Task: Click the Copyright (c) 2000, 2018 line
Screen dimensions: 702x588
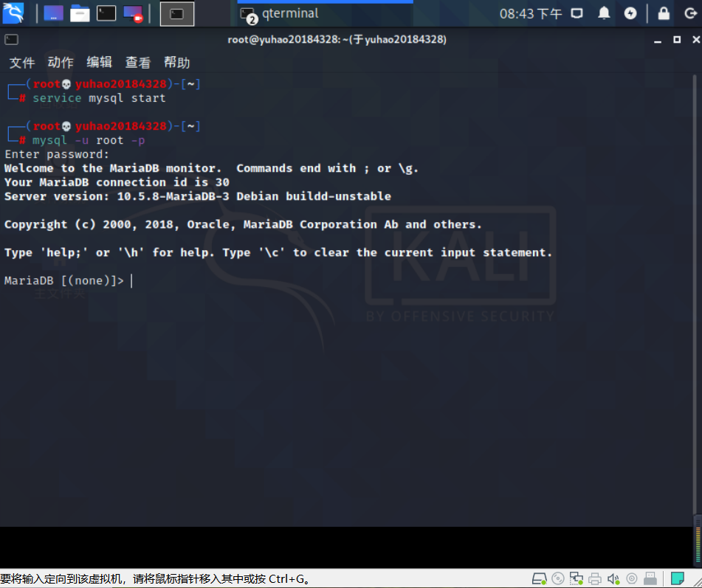Action: 243,224
